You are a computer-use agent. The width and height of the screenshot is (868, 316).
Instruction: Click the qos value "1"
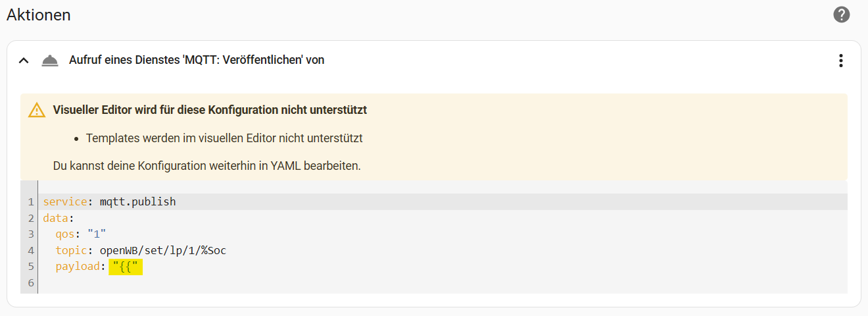(x=97, y=234)
